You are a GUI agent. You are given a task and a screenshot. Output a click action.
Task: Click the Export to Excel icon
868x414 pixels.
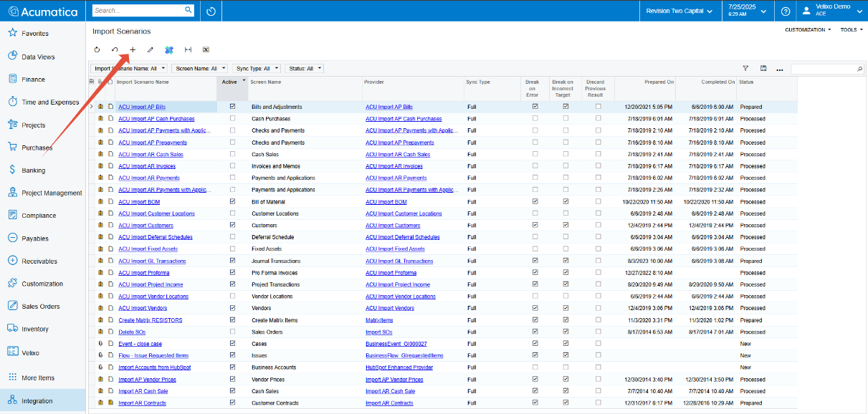coord(206,50)
